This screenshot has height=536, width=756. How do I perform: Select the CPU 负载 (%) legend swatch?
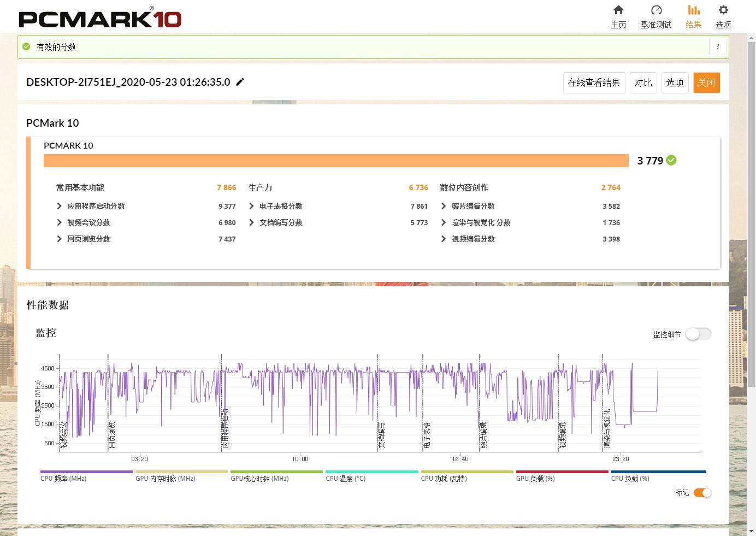(x=658, y=472)
